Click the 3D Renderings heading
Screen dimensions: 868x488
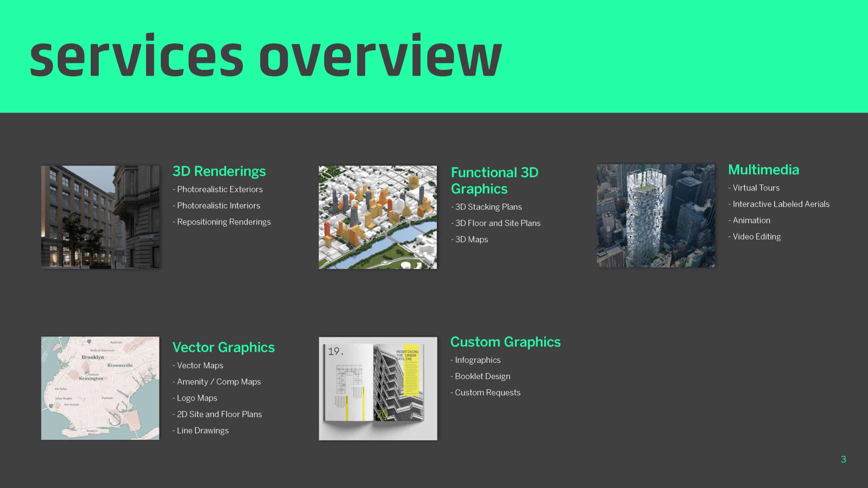coord(219,171)
